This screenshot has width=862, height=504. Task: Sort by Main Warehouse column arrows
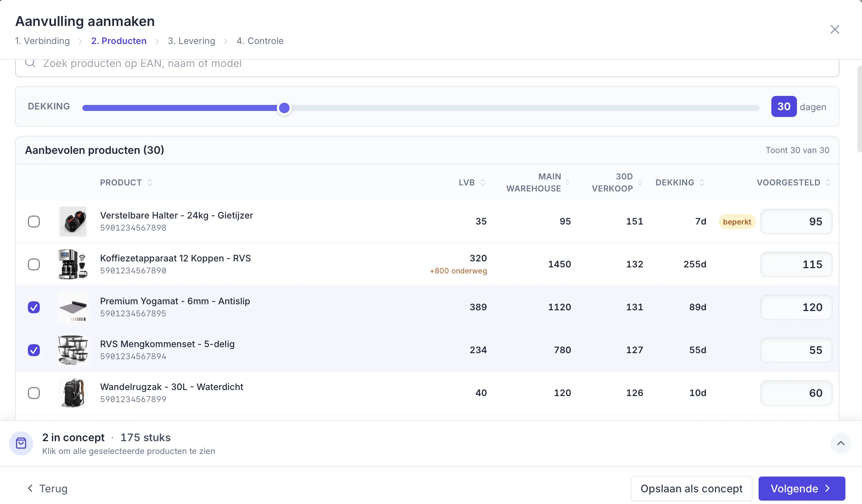[x=568, y=182]
